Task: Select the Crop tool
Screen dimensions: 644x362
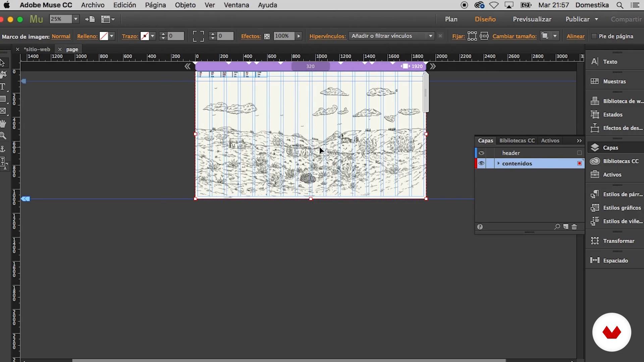Action: [3, 74]
